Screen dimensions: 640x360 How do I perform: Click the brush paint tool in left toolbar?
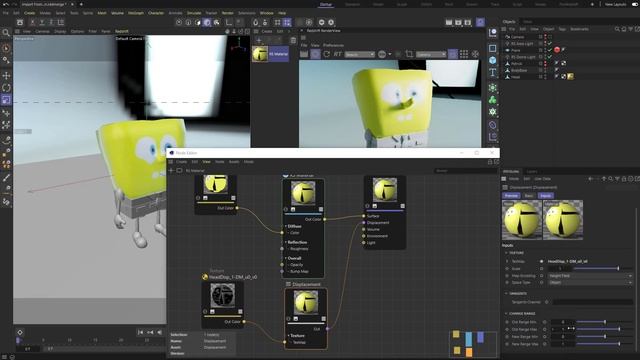pyautogui.click(x=6, y=178)
